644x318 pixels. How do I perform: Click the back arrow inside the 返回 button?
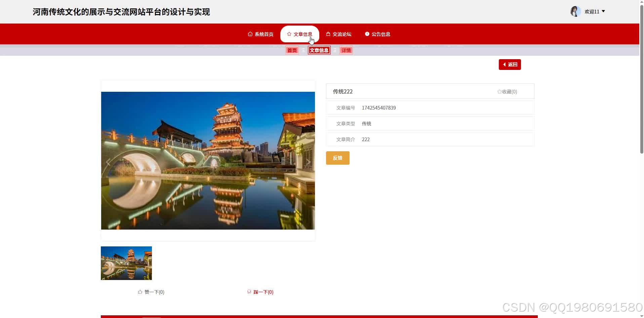505,64
